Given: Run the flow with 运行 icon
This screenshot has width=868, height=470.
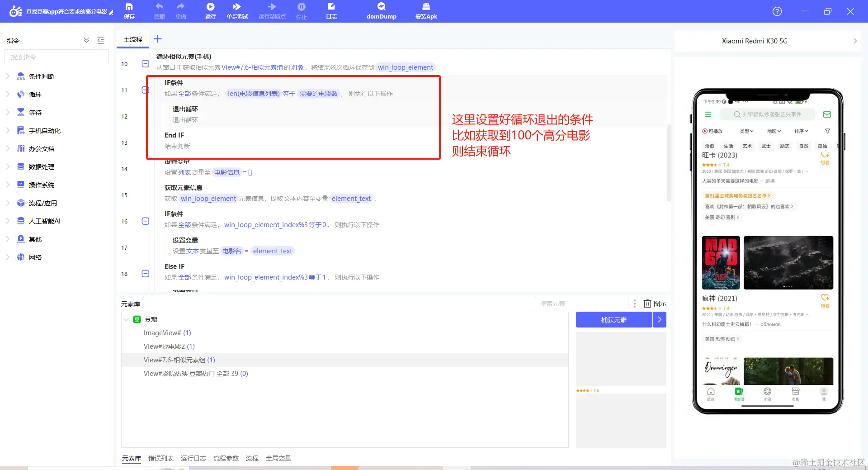Looking at the screenshot, I should pos(211,11).
